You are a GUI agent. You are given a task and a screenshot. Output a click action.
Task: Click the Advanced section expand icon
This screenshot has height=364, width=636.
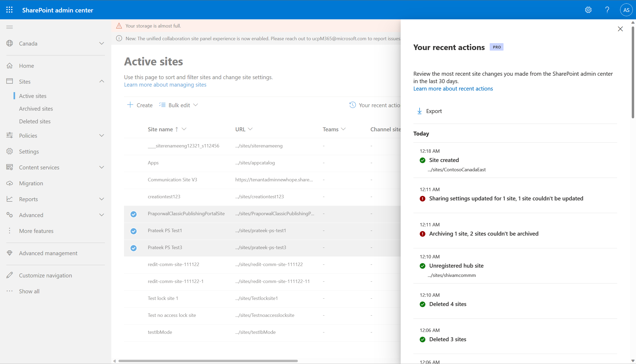click(x=101, y=215)
